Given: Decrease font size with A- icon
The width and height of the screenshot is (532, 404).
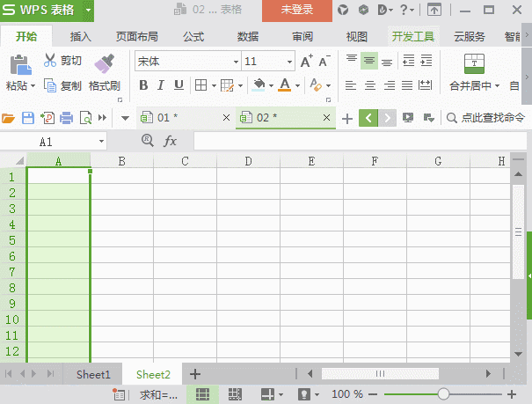Looking at the screenshot, I should click(x=324, y=62).
